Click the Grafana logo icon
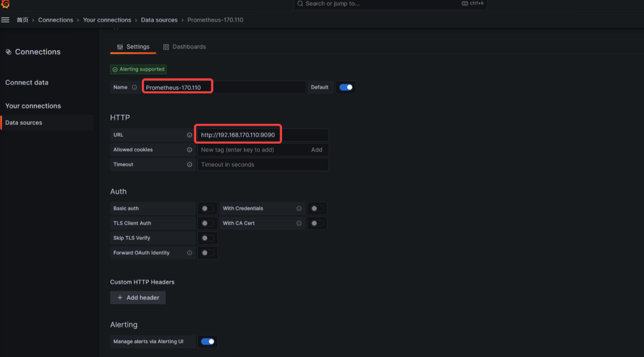 coord(6,4)
